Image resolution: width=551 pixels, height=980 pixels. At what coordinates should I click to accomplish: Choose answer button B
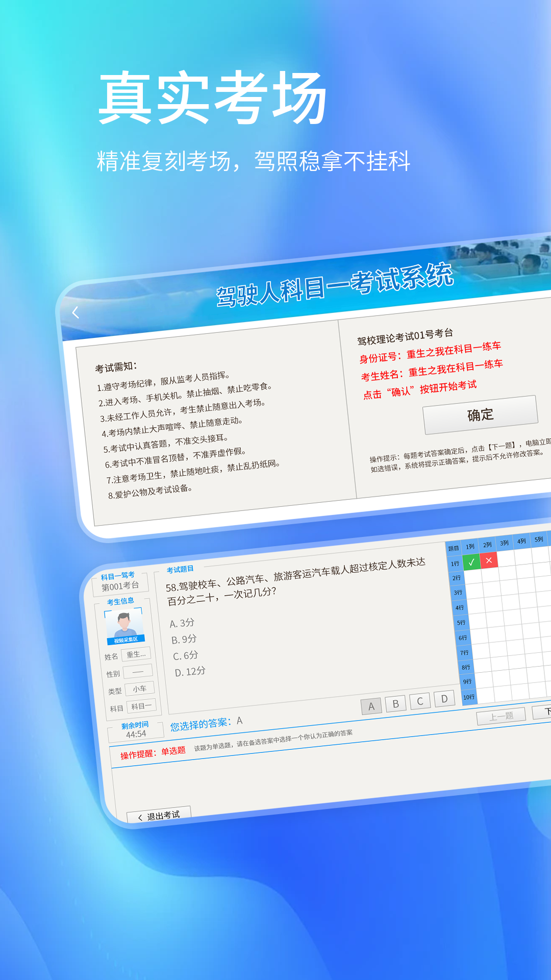(396, 704)
